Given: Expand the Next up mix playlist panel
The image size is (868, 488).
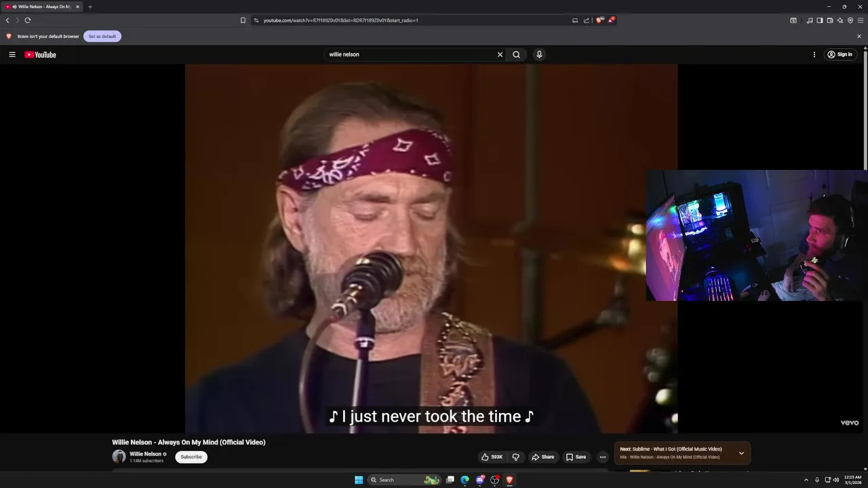Looking at the screenshot, I should [x=741, y=453].
